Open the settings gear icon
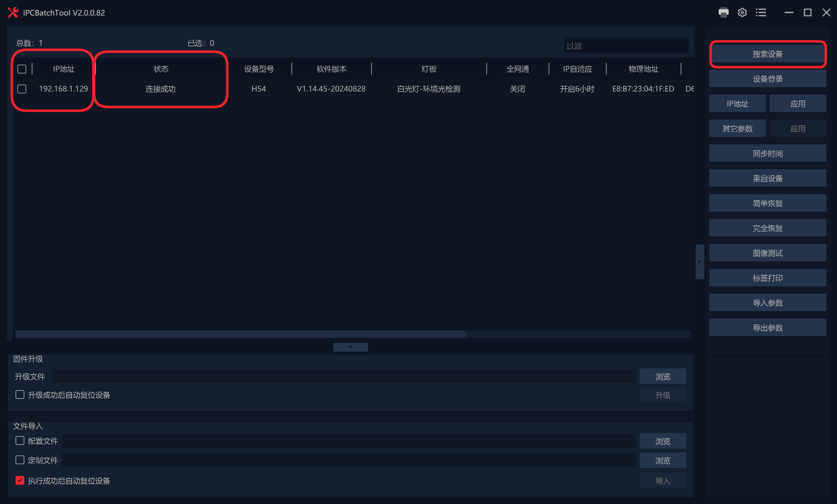Screen dimensions: 837x504 click(x=742, y=12)
